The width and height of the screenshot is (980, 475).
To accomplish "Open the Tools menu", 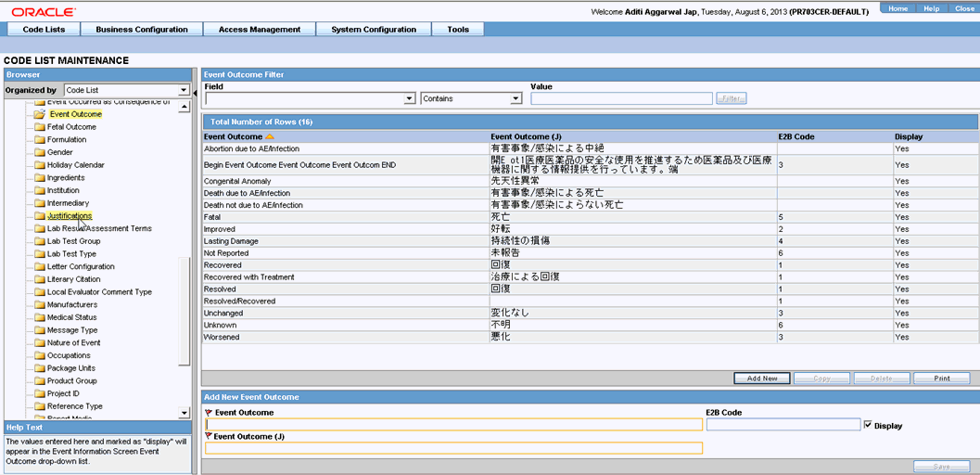I will 458,30.
